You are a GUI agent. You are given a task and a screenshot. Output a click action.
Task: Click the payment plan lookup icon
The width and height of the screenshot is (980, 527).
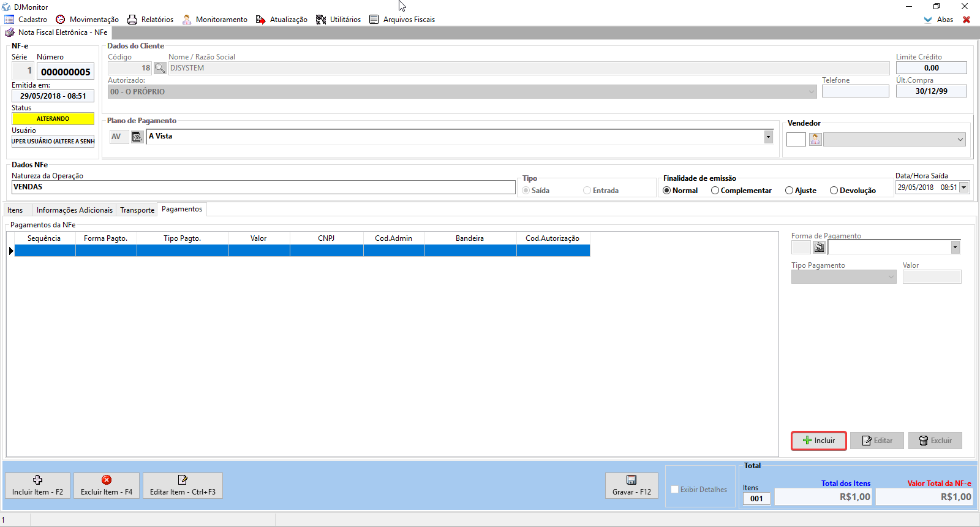[x=137, y=137]
